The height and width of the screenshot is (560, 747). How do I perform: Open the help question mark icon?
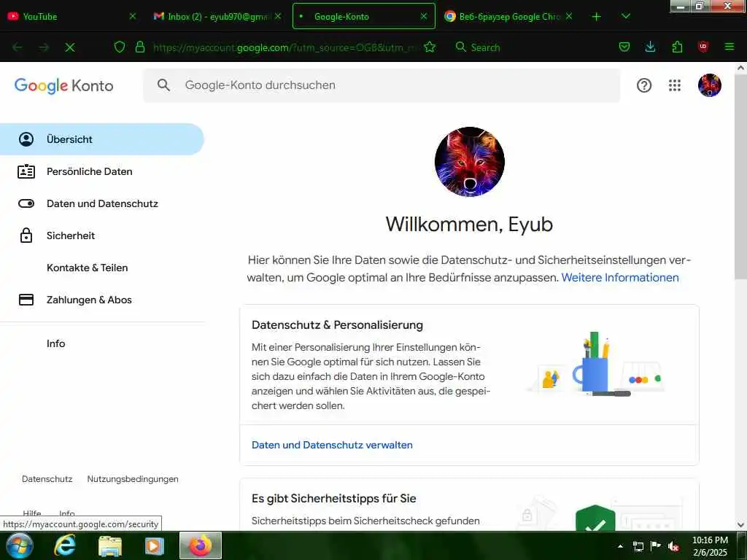tap(644, 85)
